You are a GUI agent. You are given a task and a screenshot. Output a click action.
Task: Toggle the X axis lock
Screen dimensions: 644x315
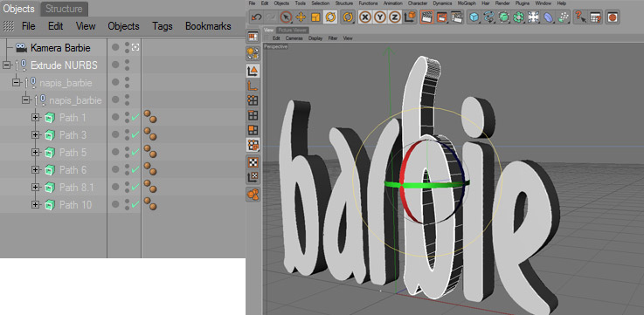[365, 17]
